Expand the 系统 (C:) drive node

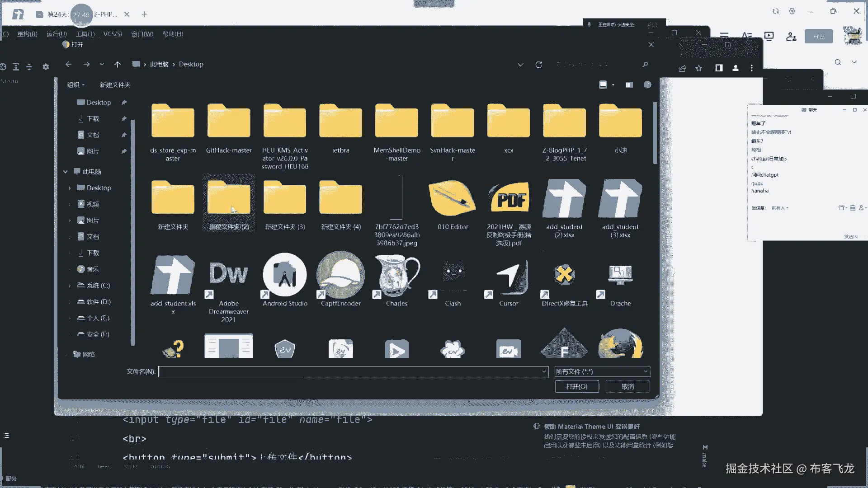(70, 286)
